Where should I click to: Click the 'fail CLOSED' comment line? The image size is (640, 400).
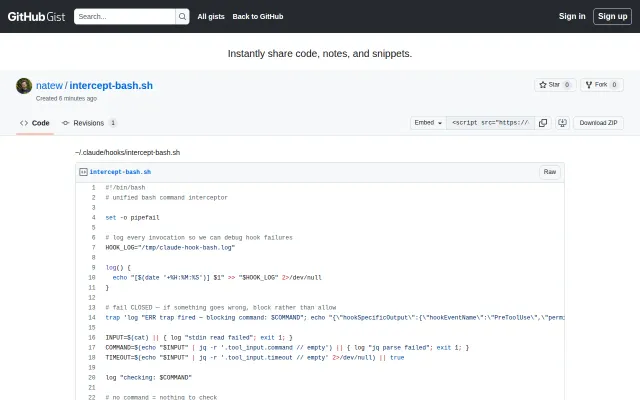point(221,308)
